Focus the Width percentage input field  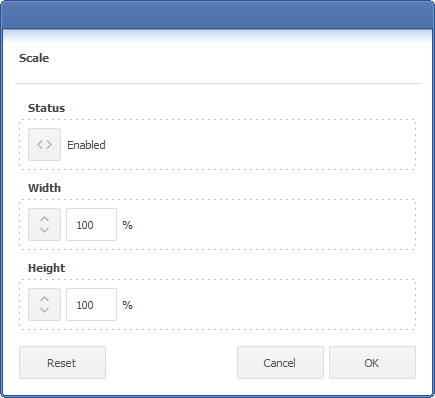[x=91, y=225]
